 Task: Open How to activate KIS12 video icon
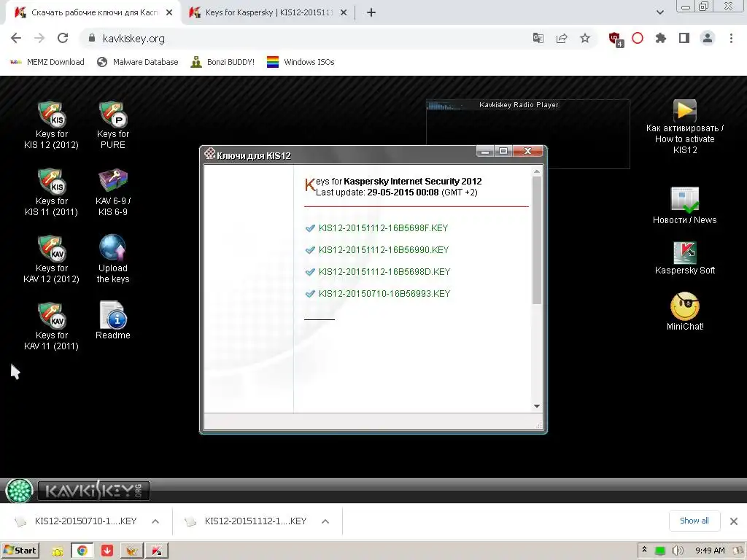pos(684,127)
